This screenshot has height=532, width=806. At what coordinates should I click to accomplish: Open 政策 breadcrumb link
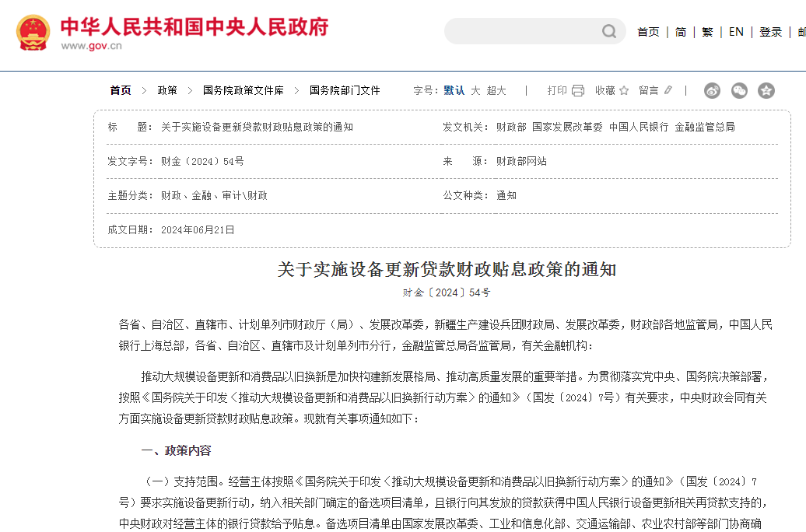click(x=167, y=90)
